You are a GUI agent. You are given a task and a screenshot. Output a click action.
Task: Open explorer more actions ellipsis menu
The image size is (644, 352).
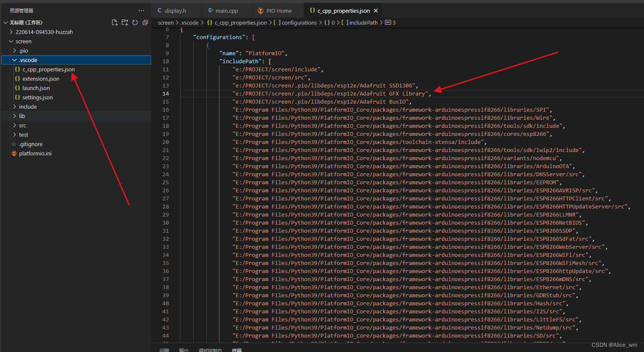141,11
